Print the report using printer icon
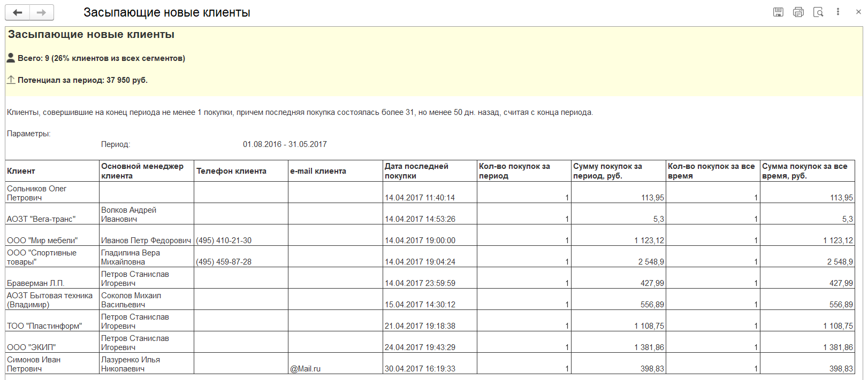Viewport: 868px width, 380px height. tap(798, 12)
